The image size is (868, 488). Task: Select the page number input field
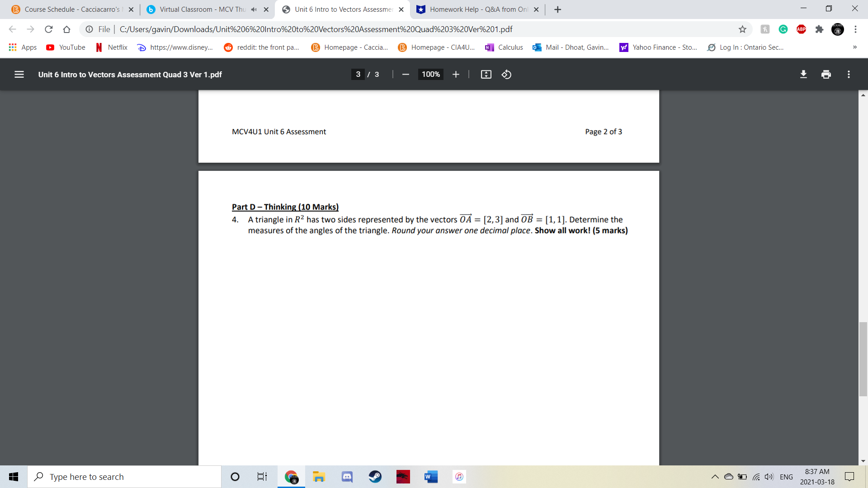click(358, 74)
